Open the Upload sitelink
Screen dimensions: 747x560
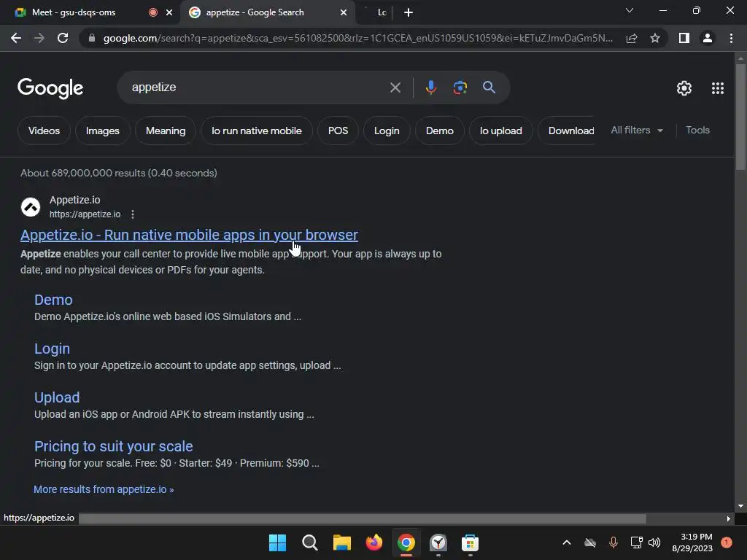pyautogui.click(x=57, y=397)
